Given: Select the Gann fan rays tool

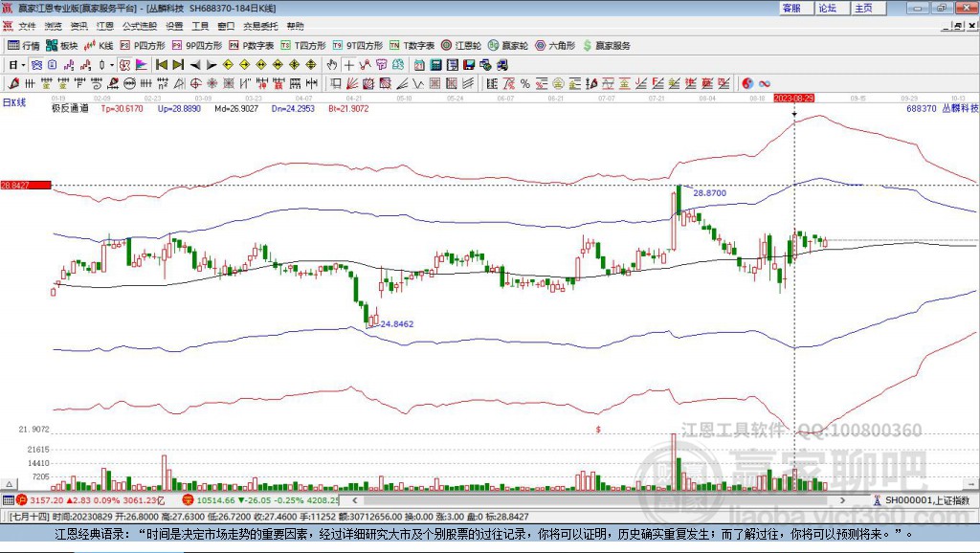Looking at the screenshot, I should pyautogui.click(x=352, y=83).
